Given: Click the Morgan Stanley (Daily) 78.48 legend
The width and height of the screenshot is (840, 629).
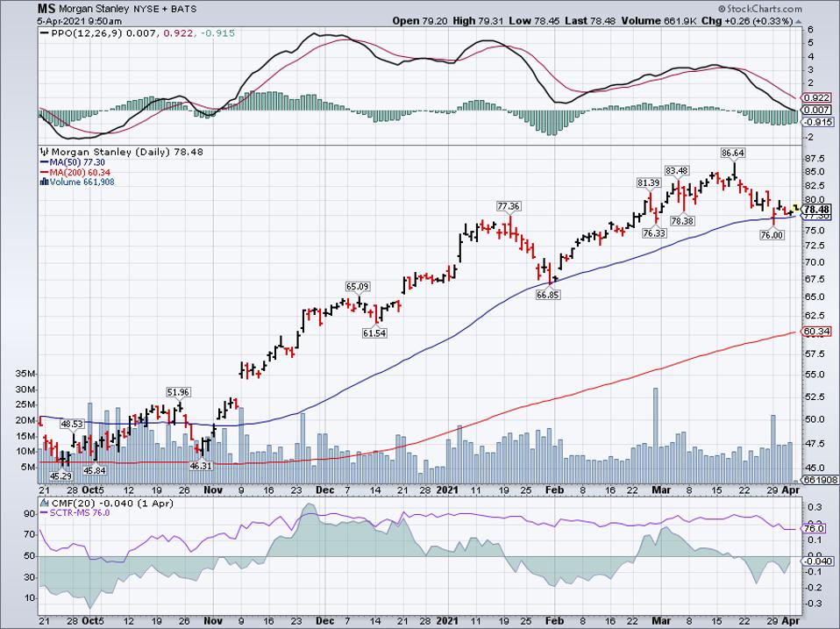Looking at the screenshot, I should click(x=123, y=152).
